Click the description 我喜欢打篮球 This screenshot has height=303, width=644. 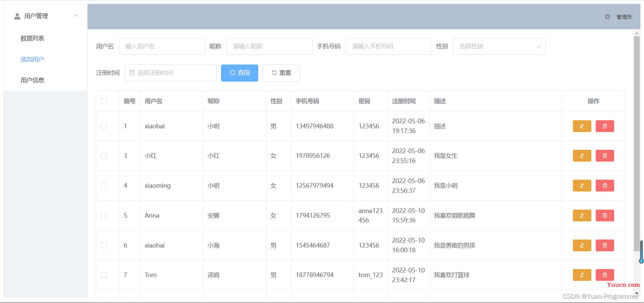[451, 275]
